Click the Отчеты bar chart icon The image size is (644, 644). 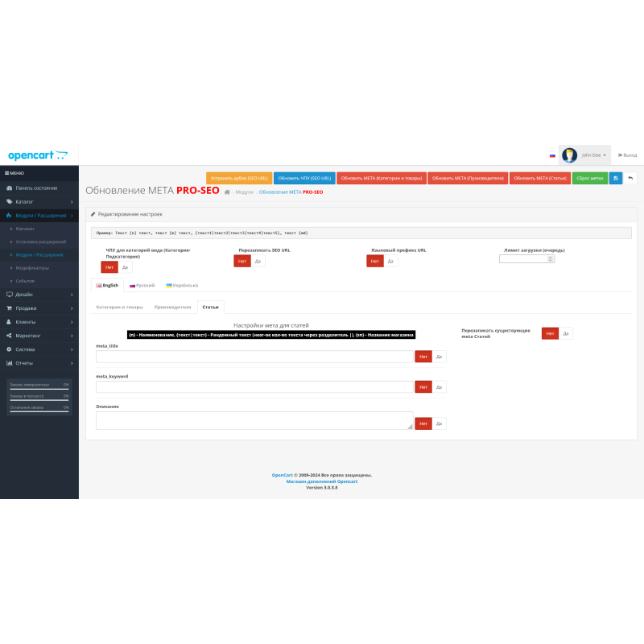(9, 362)
